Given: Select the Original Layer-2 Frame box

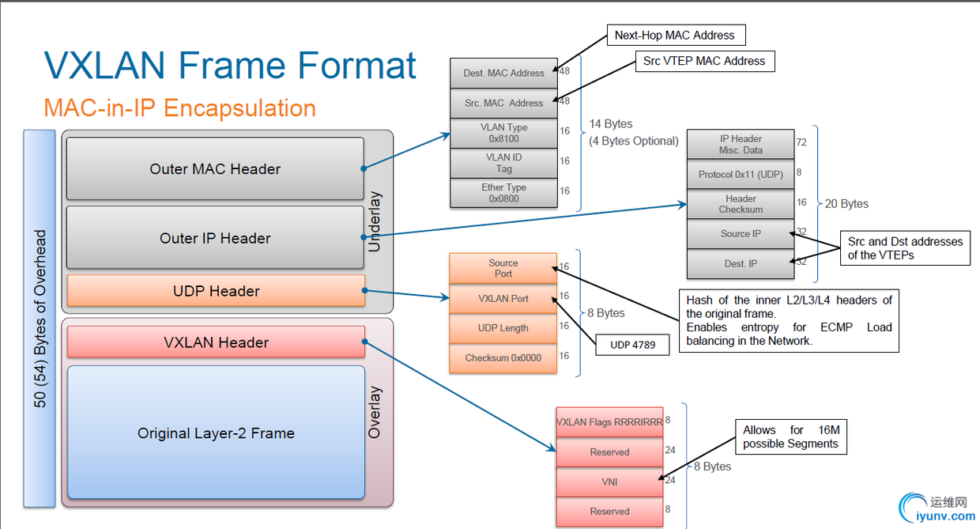Looking at the screenshot, I should (x=216, y=433).
